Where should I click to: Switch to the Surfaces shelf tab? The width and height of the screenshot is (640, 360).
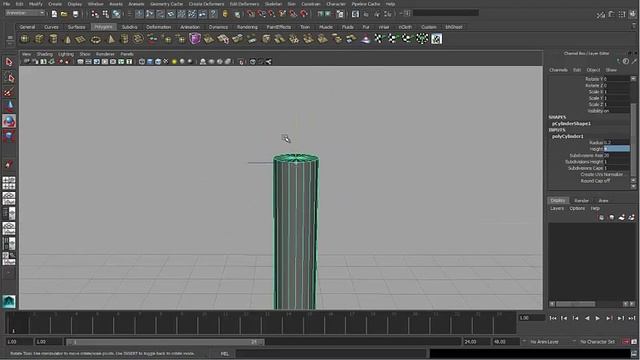(x=76, y=27)
